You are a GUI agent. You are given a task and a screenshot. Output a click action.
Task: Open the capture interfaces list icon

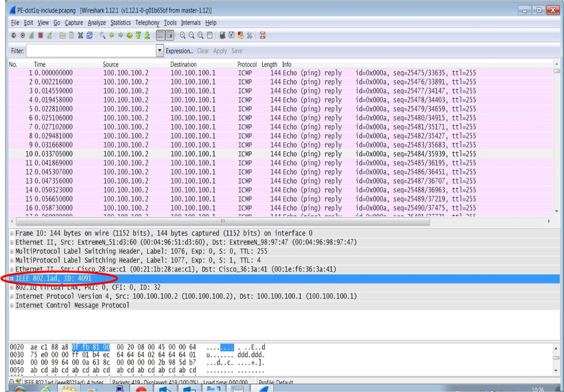[14, 35]
